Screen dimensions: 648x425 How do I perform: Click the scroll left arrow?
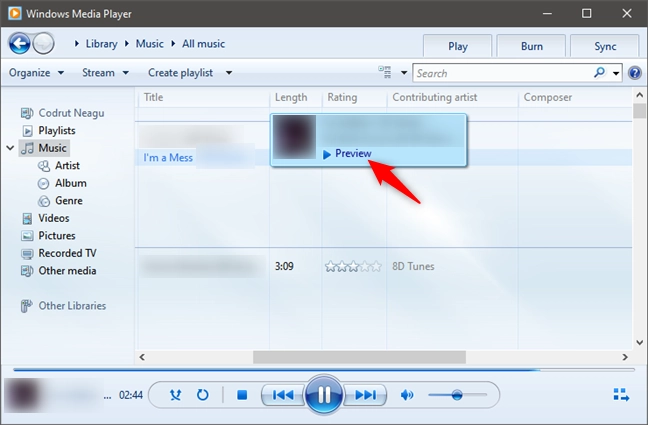point(142,357)
